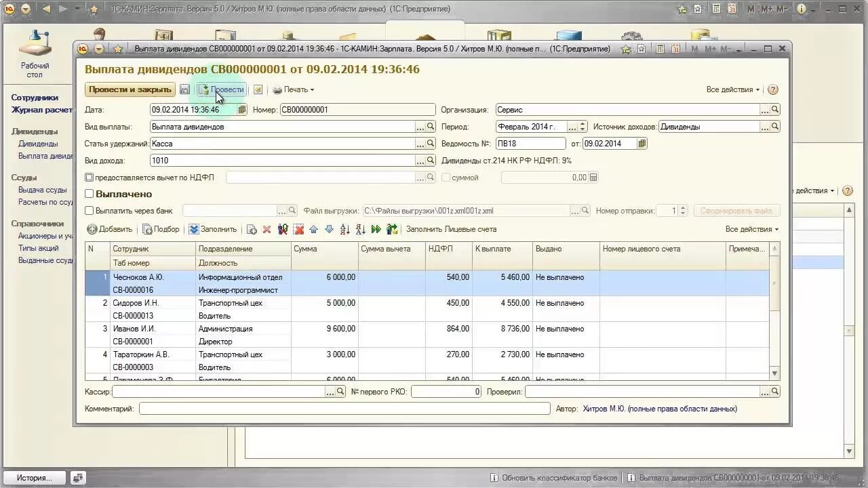Image resolution: width=868 pixels, height=488 pixels.
Task: Open calendar picker for the Дата field
Action: [x=242, y=110]
